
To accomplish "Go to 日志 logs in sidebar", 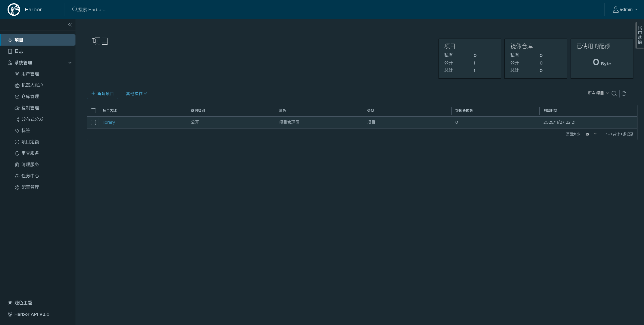I will pyautogui.click(x=19, y=51).
